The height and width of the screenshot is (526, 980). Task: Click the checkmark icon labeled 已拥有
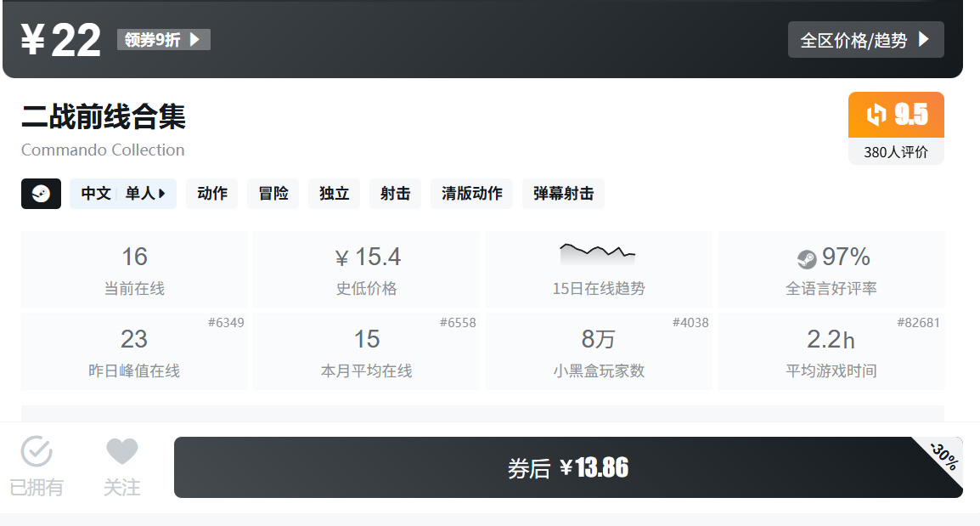(x=36, y=451)
